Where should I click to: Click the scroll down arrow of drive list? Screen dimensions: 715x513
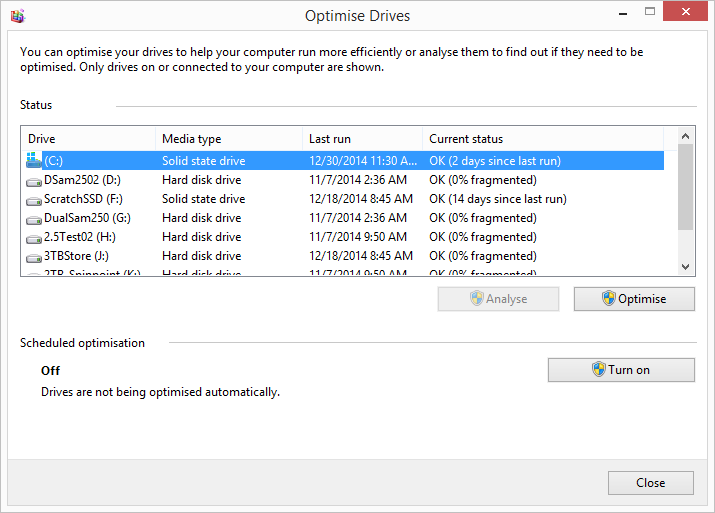click(685, 267)
